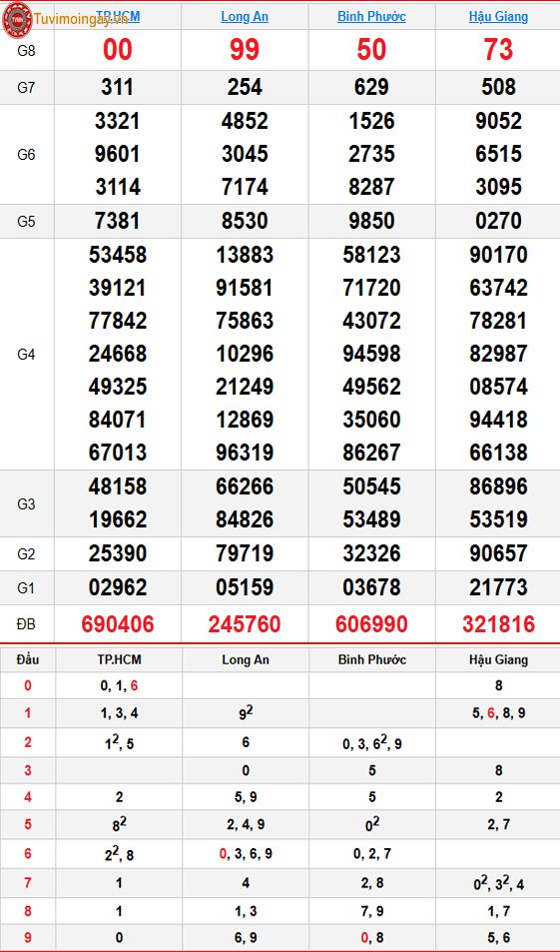Click G6 number 3321
The image size is (560, 952).
pos(117,122)
